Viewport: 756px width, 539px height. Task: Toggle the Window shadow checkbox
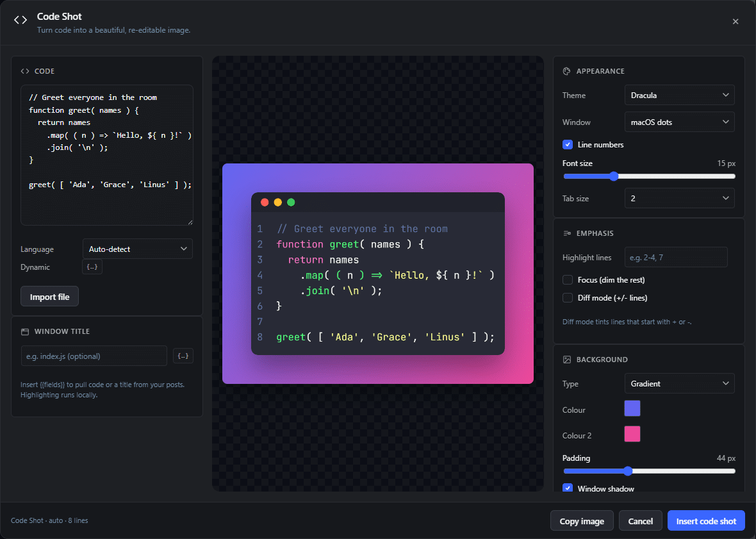point(568,488)
